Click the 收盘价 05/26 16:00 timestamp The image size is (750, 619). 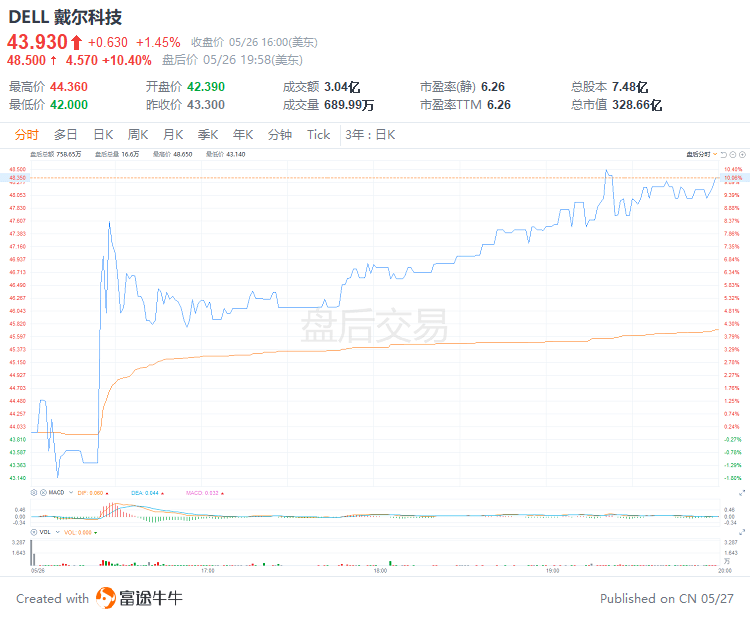(x=254, y=43)
